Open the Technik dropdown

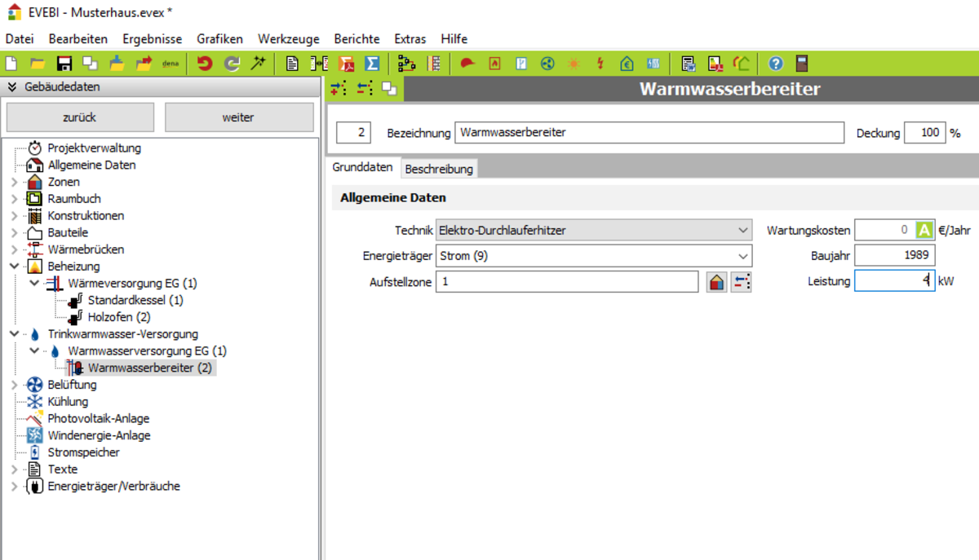(x=593, y=231)
